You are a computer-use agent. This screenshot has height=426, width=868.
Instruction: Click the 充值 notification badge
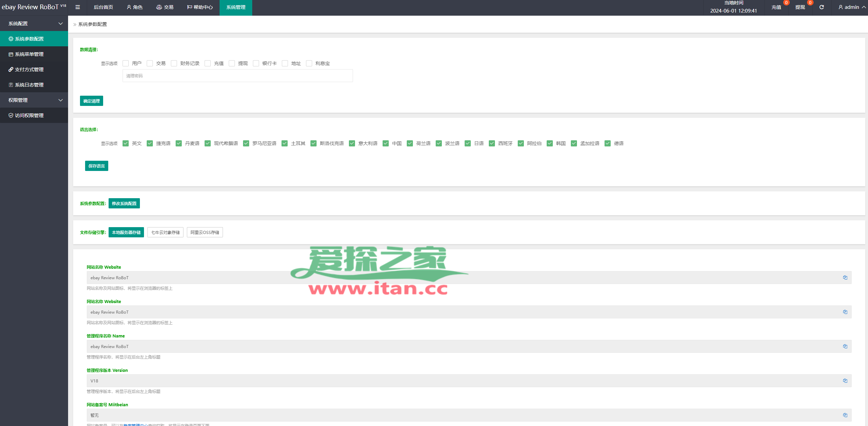click(x=786, y=3)
